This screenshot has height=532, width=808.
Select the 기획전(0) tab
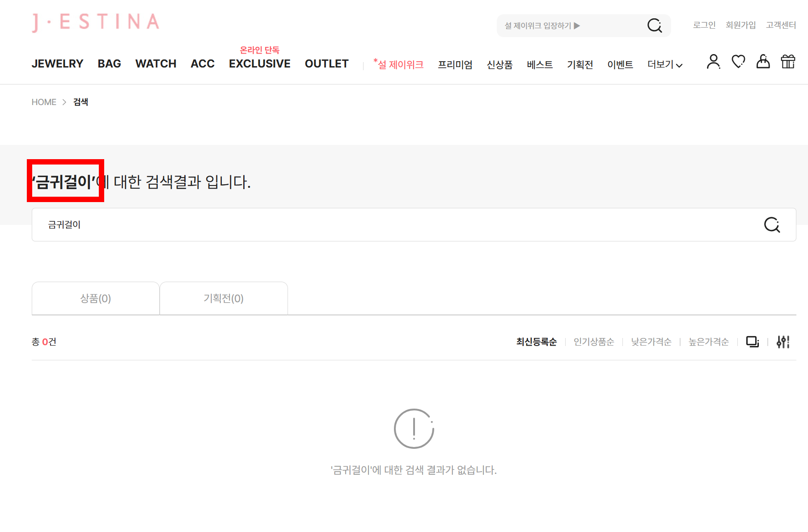(x=224, y=299)
